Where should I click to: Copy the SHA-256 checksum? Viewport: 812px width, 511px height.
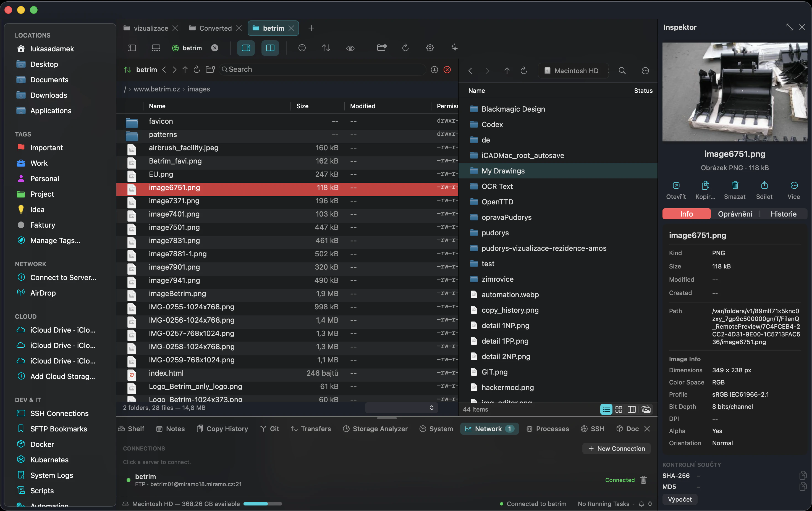coord(803,475)
